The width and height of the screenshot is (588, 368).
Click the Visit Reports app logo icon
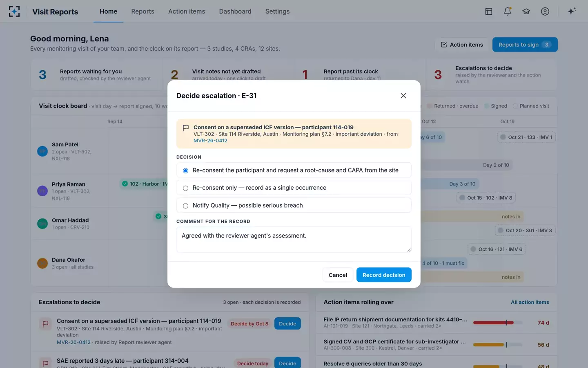click(14, 11)
